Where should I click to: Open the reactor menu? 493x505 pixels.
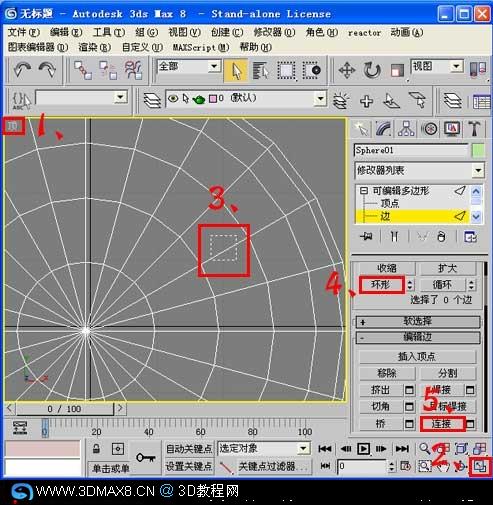pyautogui.click(x=364, y=33)
